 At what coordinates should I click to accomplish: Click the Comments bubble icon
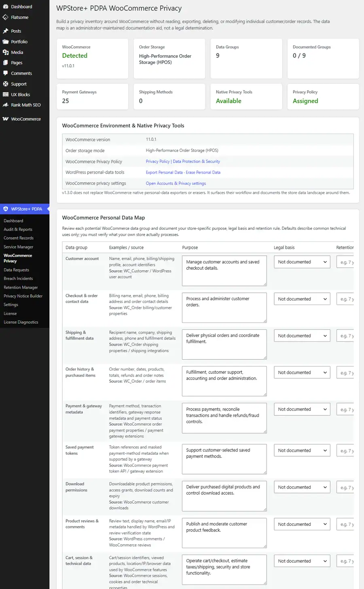point(6,73)
